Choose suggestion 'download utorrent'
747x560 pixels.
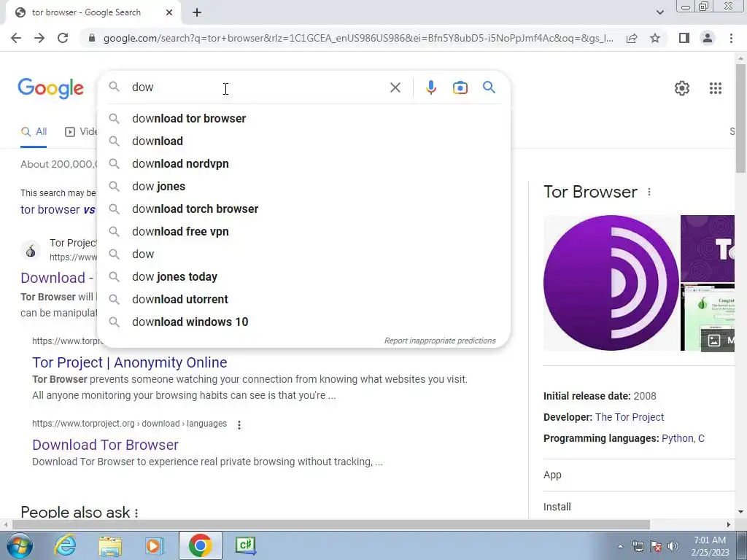(303, 299)
